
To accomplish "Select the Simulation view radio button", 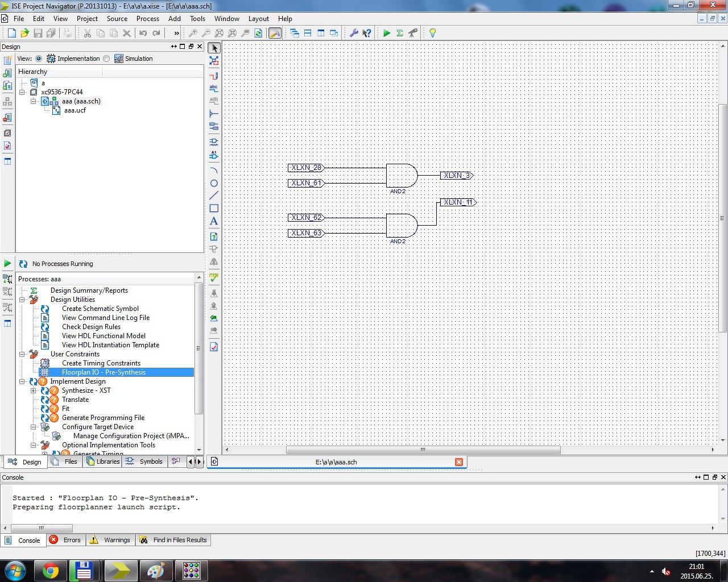I will [x=106, y=59].
